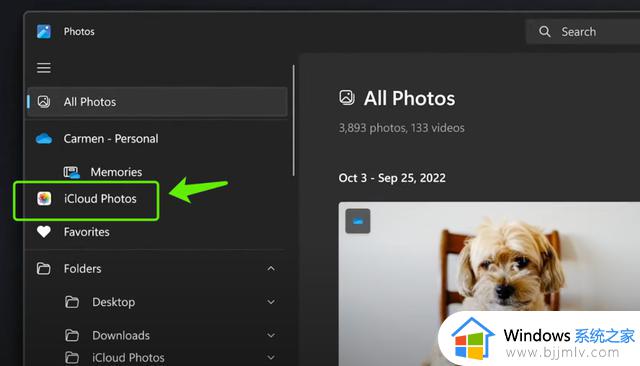Expand the Desktop folder chevron
This screenshot has height=366, width=640.
pyautogui.click(x=271, y=302)
